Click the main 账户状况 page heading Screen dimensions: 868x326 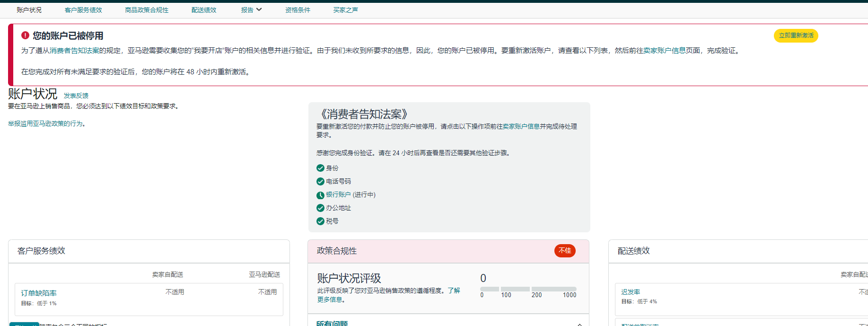[x=33, y=94]
